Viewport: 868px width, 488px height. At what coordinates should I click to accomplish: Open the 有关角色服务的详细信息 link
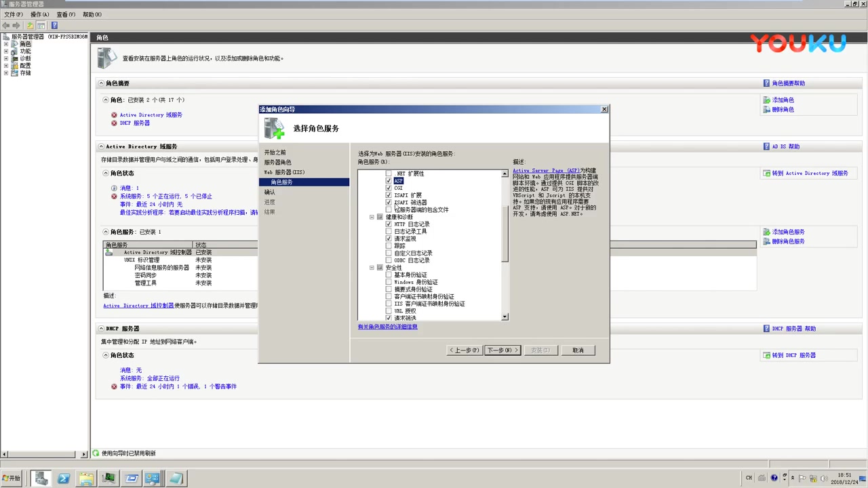click(387, 326)
